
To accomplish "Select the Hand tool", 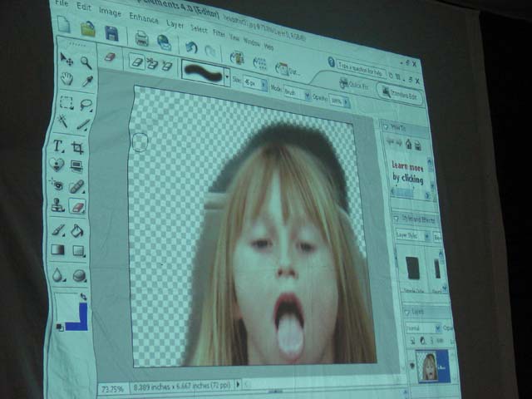I will pyautogui.click(x=66, y=80).
